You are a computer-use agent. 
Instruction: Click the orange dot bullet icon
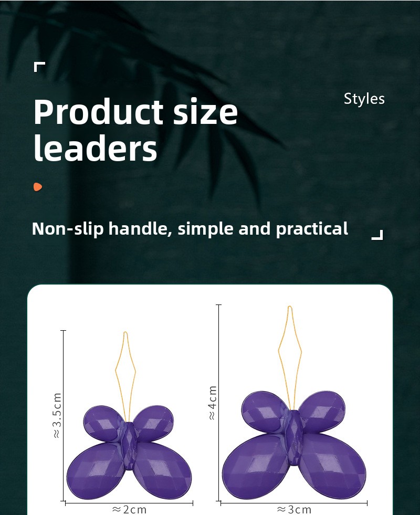tap(38, 187)
